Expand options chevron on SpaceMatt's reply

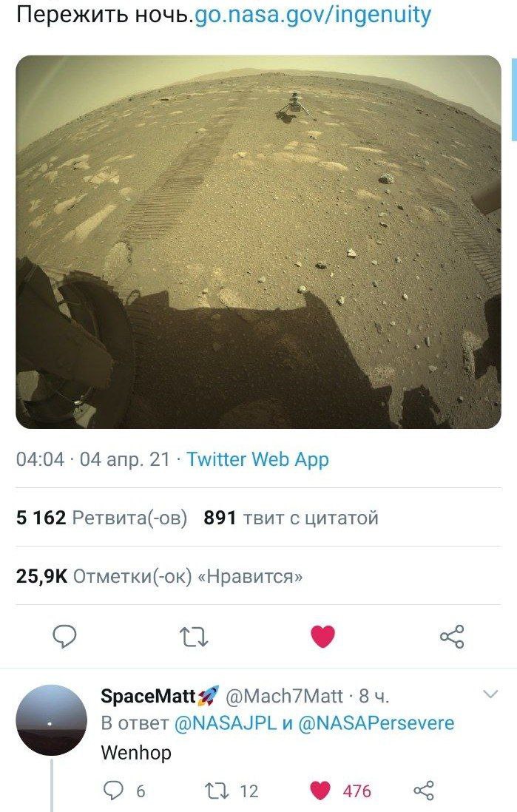click(x=490, y=694)
